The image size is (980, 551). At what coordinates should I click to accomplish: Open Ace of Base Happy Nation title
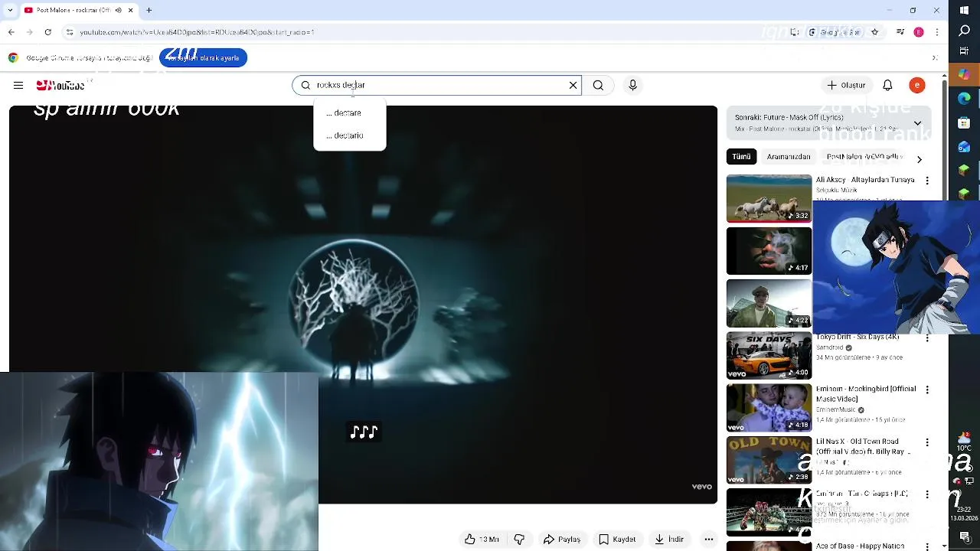(861, 546)
